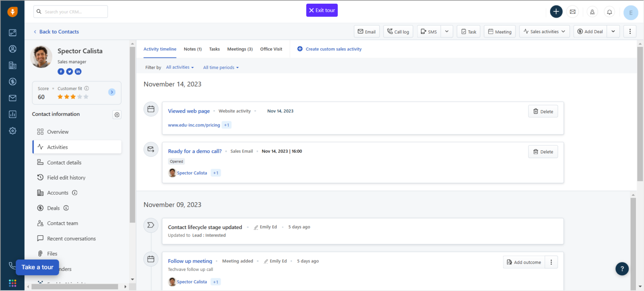Screen dimensions: 644x291
Task: Open the help question mark button
Action: coord(622,269)
